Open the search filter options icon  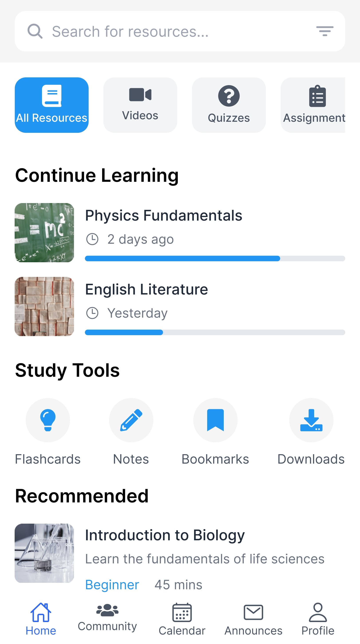[325, 31]
